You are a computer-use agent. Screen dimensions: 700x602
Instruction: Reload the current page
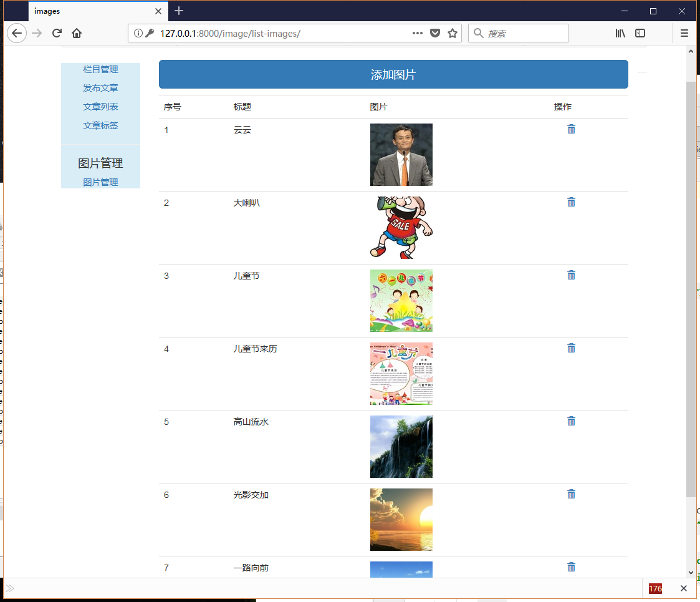tap(57, 33)
